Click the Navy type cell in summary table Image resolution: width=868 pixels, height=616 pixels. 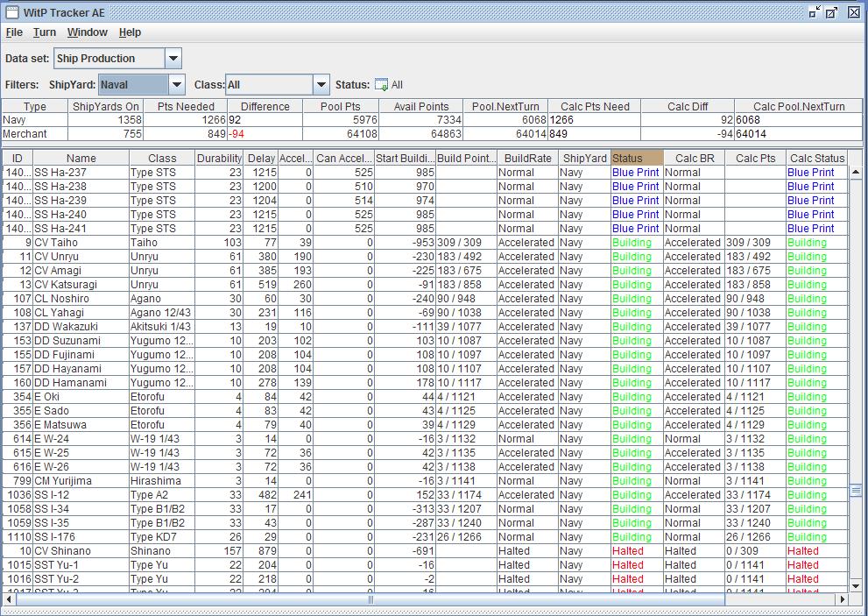[34, 120]
